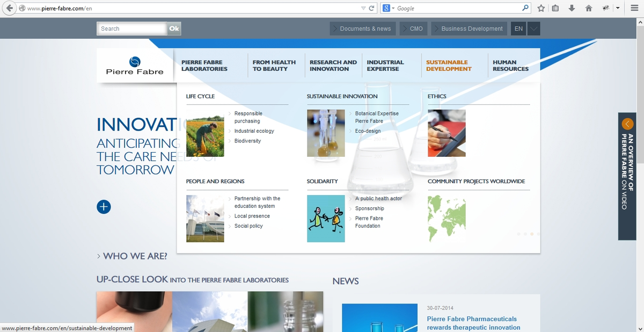Click the news item blue thumbnail
The width and height of the screenshot is (644, 332).
tap(379, 317)
